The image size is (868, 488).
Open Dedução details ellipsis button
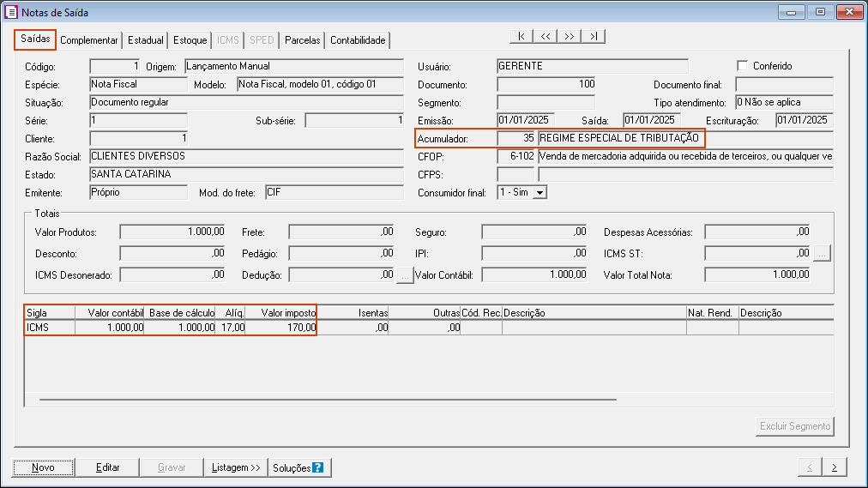405,275
